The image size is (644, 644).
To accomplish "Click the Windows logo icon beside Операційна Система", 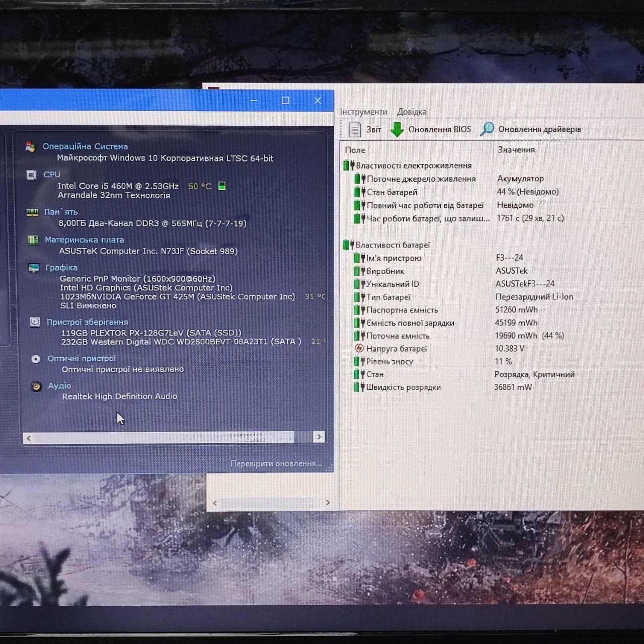I will coord(30,147).
